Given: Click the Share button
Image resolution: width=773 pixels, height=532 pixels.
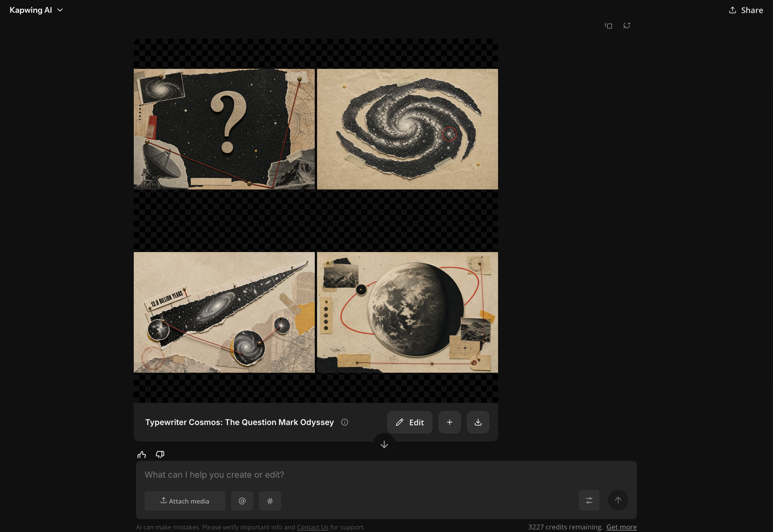Looking at the screenshot, I should click(x=746, y=10).
